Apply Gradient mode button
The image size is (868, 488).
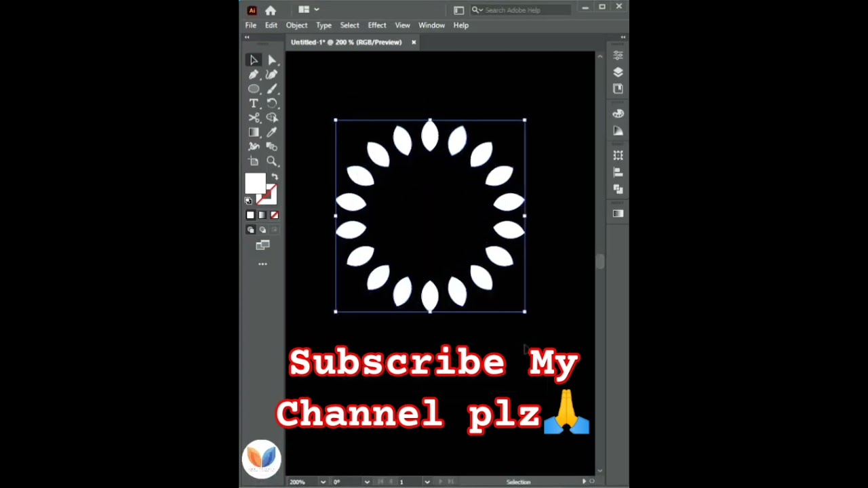point(262,215)
